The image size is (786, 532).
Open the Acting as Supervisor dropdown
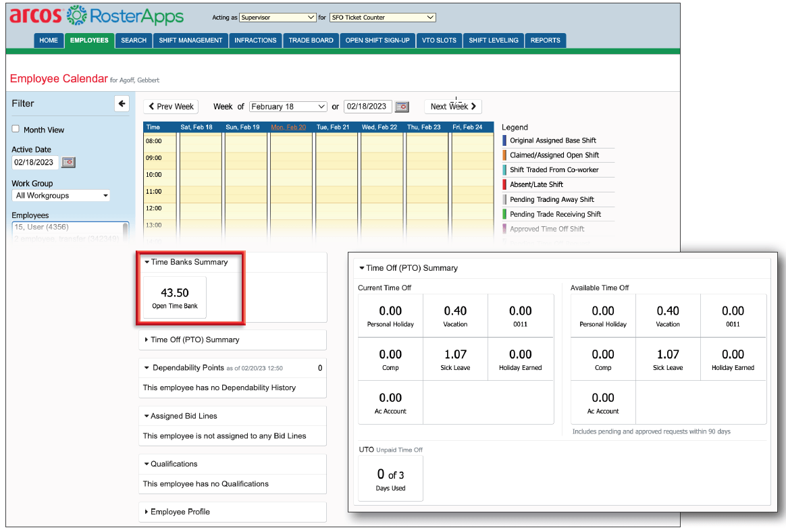[278, 18]
